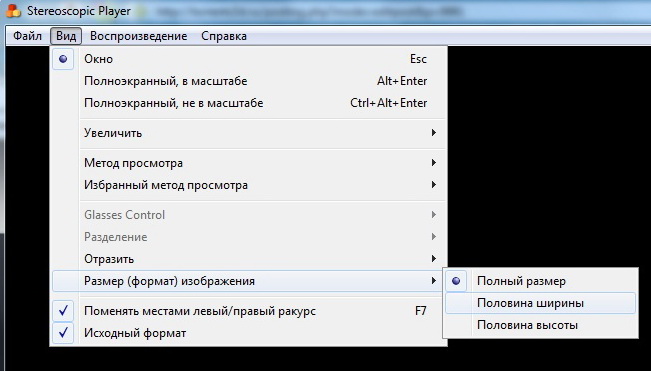Click the Stereoscopic Player app icon
The height and width of the screenshot is (371, 651).
(x=12, y=10)
